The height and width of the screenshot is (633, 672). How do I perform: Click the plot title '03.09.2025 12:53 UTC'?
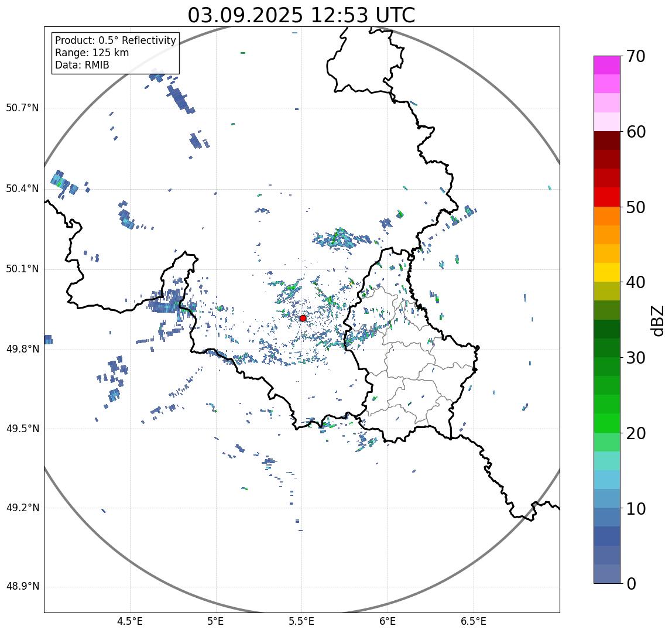(301, 15)
